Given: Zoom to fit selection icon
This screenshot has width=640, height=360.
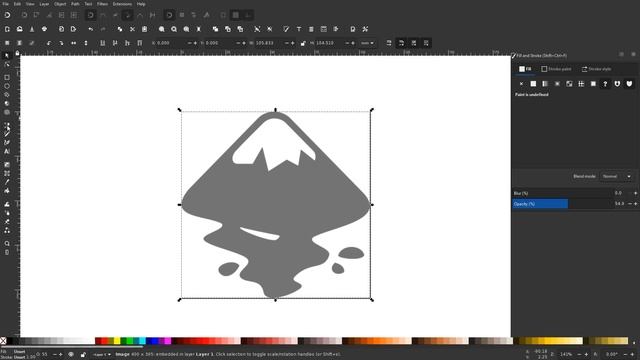Looking at the screenshot, I should coord(162,29).
